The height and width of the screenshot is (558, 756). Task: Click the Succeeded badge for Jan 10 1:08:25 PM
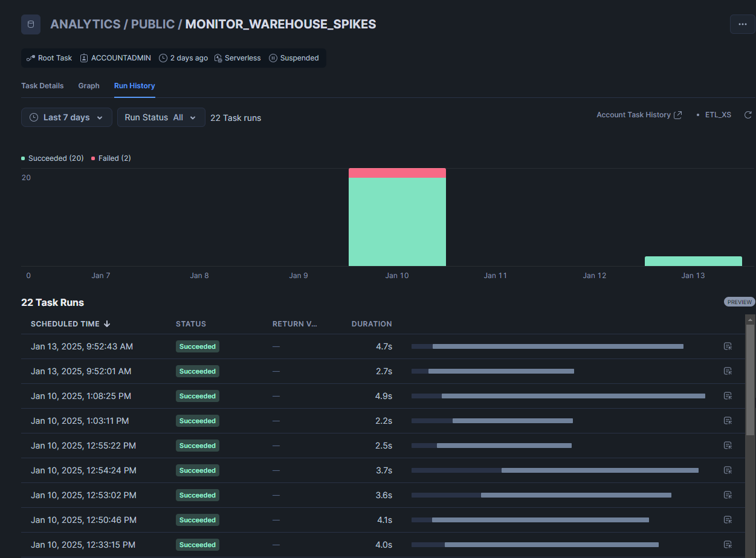click(x=198, y=396)
